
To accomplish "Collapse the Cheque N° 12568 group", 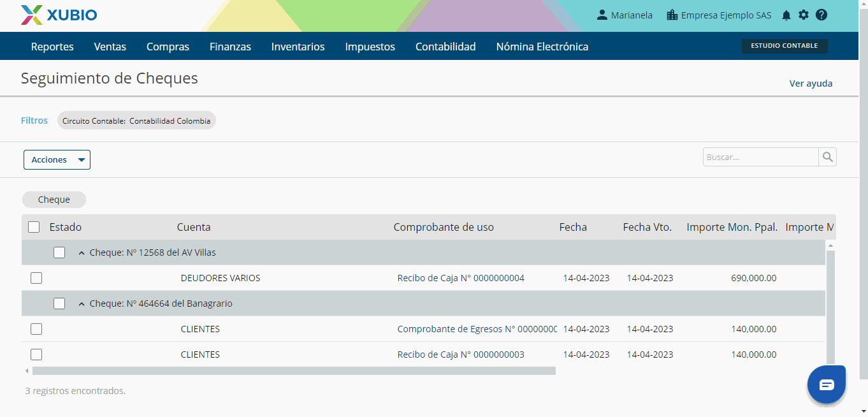I will pos(82,253).
